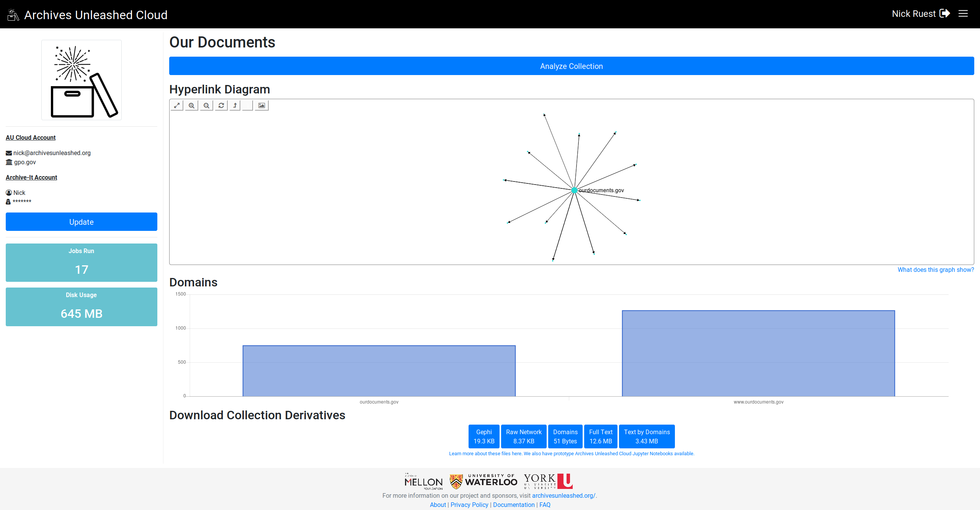Viewport: 980px width, 510px height.
Task: Click the ourdocuments.gov bar in Domains chart
Action: 379,371
